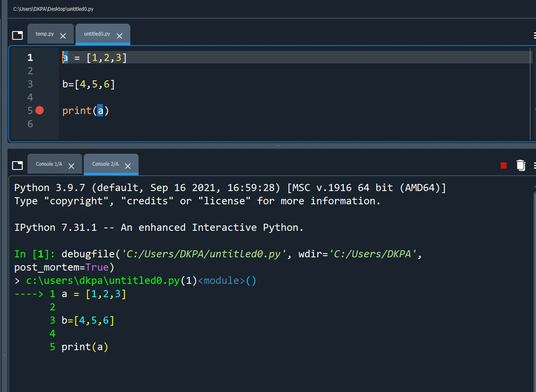Viewport: 536px width, 392px height.
Task: Open the editor pane's browse tabs icon
Action: pos(17,35)
